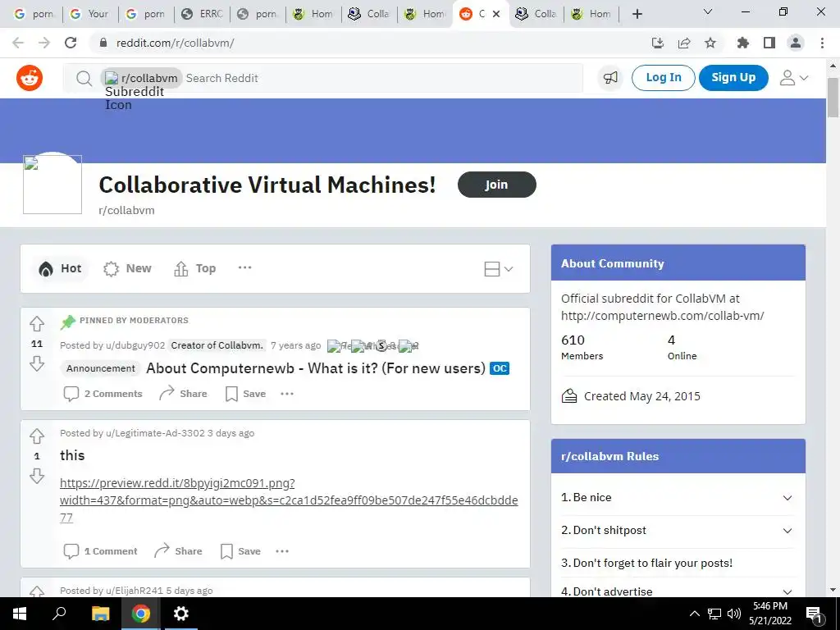Click the share page icon in address bar
This screenshot has width=840, height=630.
pyautogui.click(x=684, y=43)
